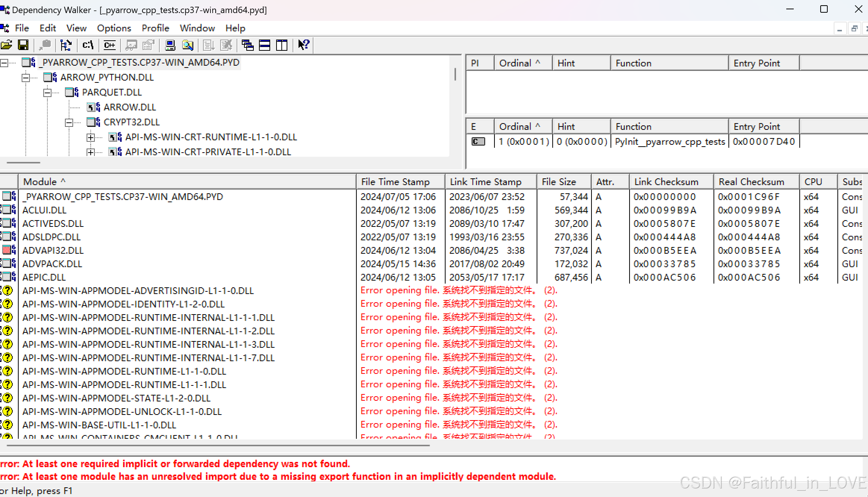Screen dimensions: 868x497
Task: Tile windows horizontally via toolbar icon
Action: tap(265, 45)
